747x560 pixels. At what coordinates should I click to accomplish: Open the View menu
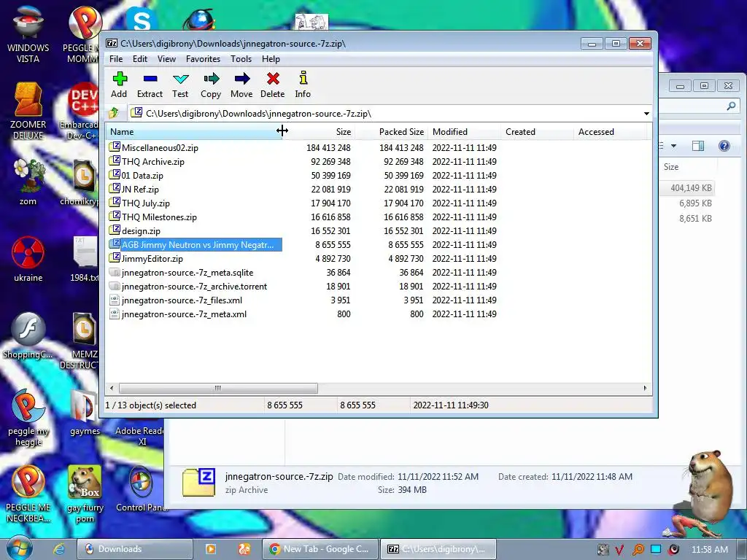click(166, 59)
